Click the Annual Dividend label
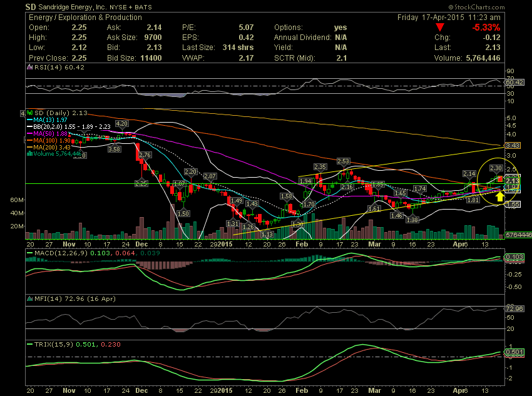Image resolution: width=532 pixels, height=396 pixels. click(x=302, y=38)
